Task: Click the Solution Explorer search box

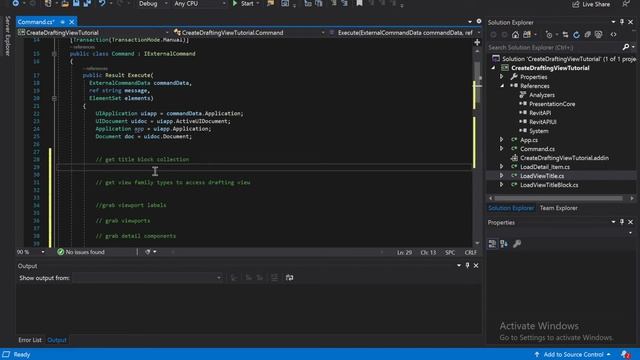Action: (x=553, y=47)
